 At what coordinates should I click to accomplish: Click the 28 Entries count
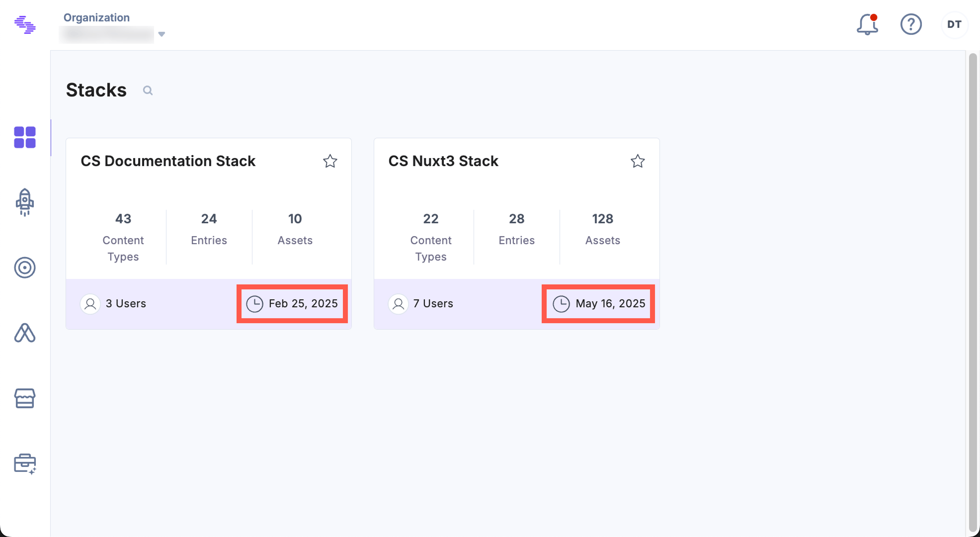[x=517, y=219]
